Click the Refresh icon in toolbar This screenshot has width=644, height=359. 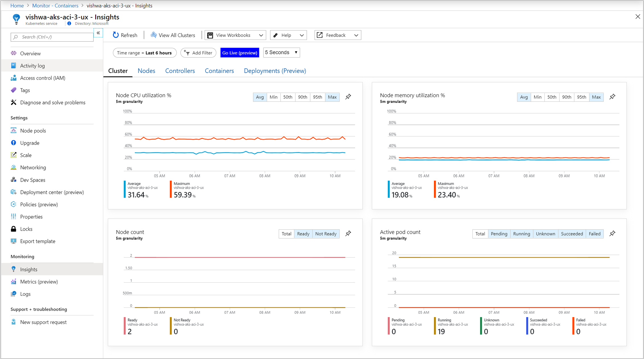pos(115,35)
